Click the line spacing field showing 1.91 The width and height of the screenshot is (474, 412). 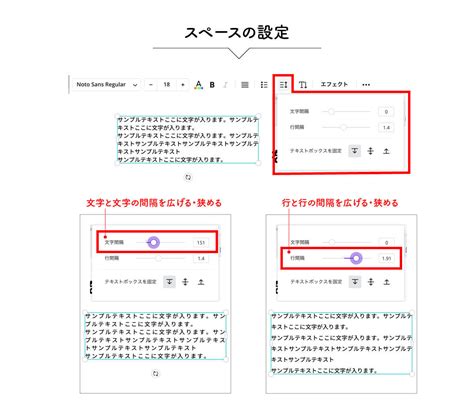[386, 258]
